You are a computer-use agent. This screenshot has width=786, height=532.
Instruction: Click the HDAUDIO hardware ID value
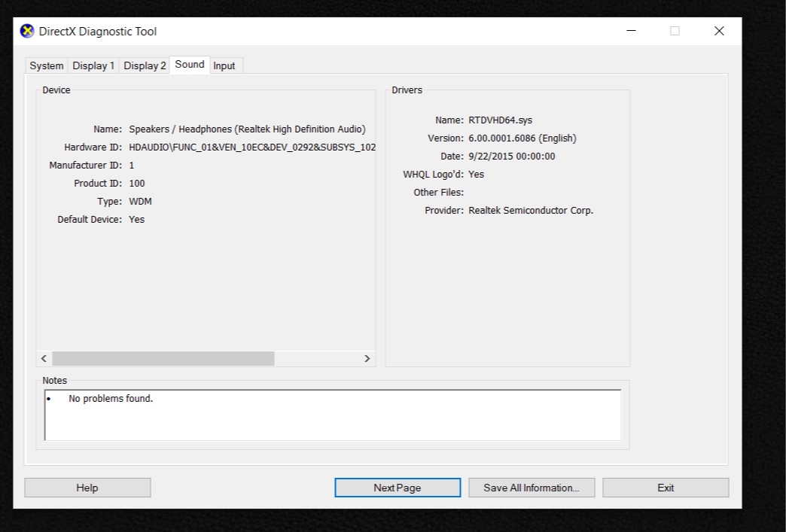pos(252,147)
